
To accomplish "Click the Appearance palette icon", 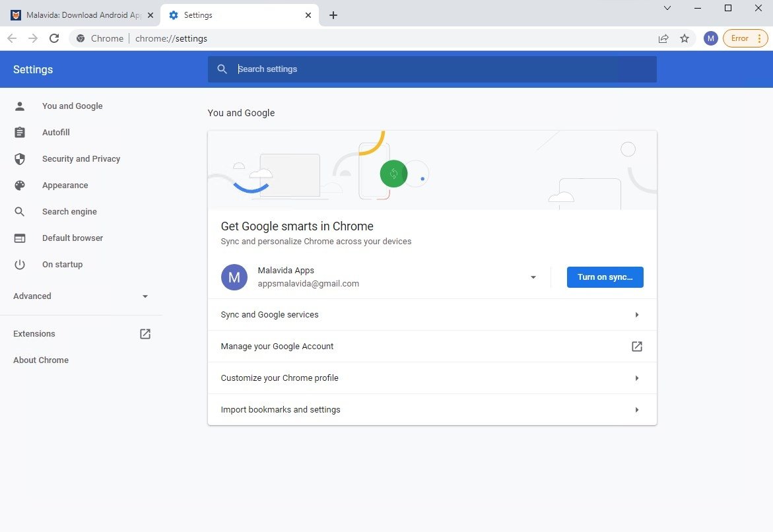I will (x=20, y=185).
